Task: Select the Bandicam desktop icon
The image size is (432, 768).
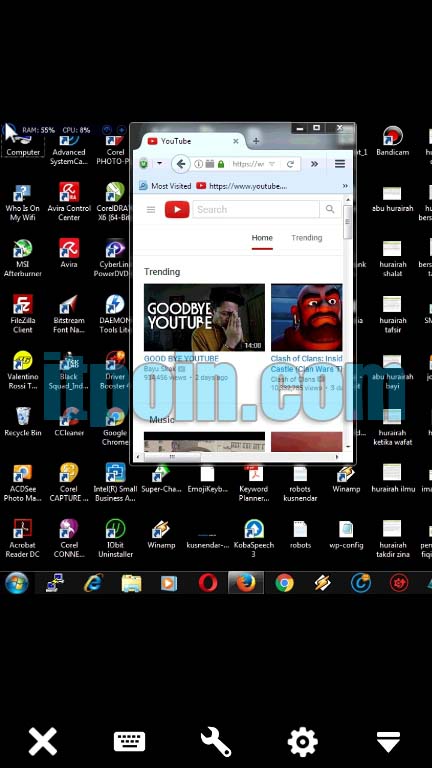Action: (x=392, y=142)
